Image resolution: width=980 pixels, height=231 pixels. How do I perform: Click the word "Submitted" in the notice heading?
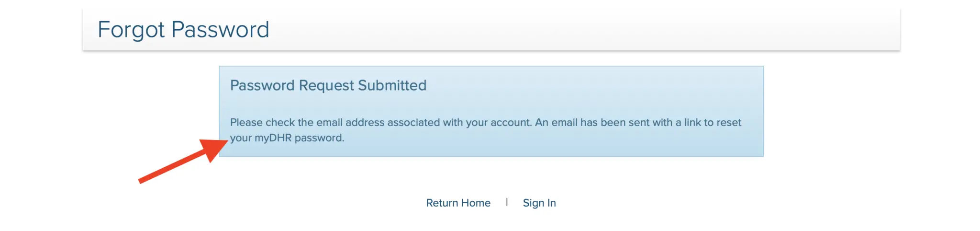point(392,85)
